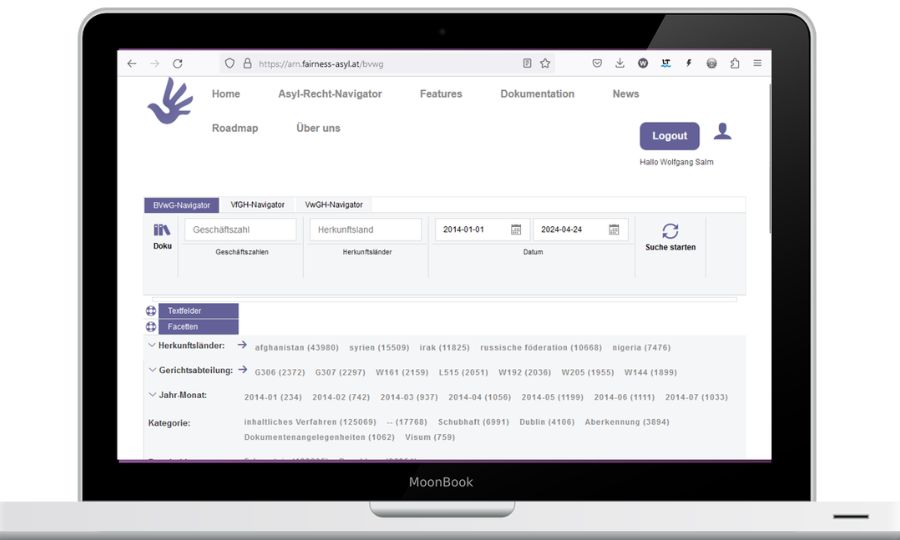Open the Über uns menu item
This screenshot has width=900, height=540.
pyautogui.click(x=318, y=128)
